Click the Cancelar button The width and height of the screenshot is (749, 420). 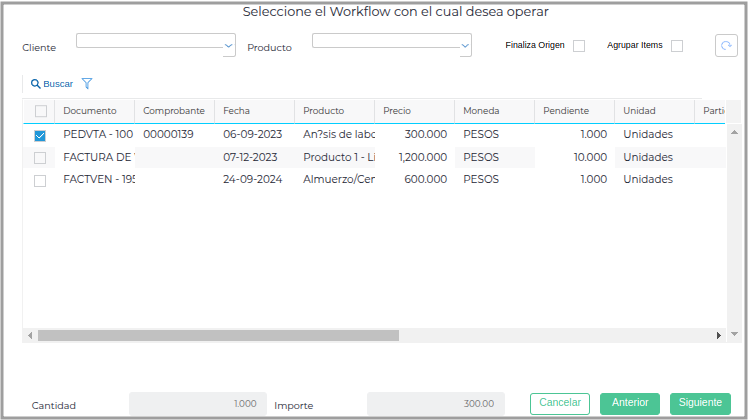point(560,403)
